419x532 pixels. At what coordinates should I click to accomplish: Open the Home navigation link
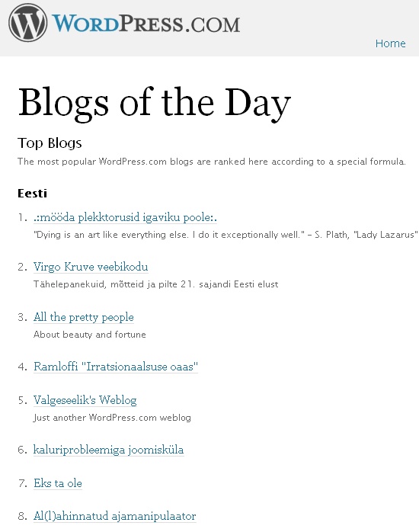click(390, 43)
